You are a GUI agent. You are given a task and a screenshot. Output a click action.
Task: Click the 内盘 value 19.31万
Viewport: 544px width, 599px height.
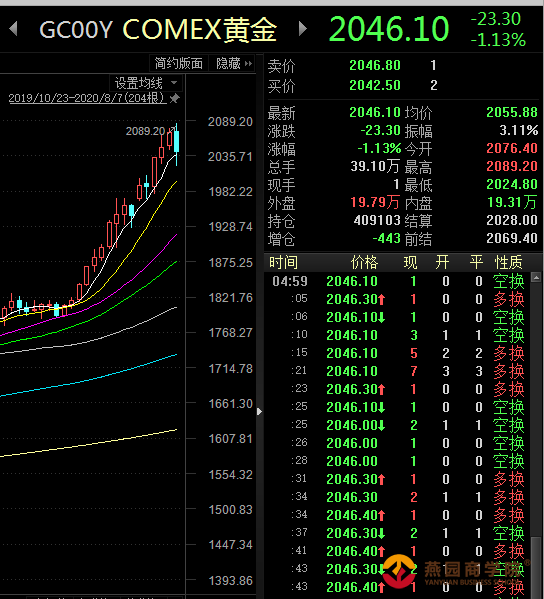pos(512,202)
